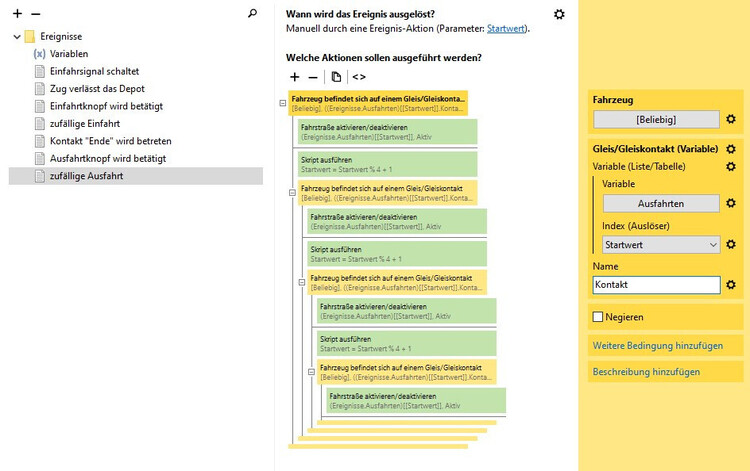This screenshot has width=750, height=471.
Task: Open gear next to Ausfahrten variable
Action: [x=731, y=204]
